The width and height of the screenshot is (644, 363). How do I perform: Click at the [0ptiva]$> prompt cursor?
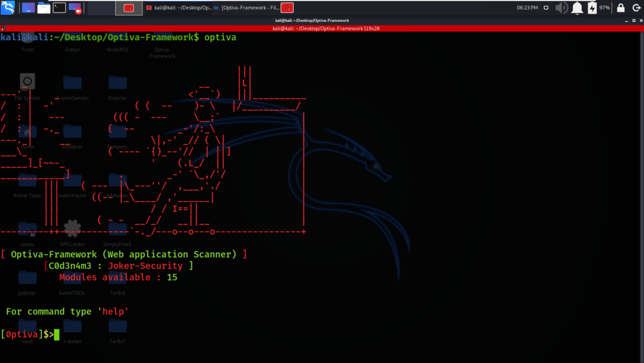(57, 335)
